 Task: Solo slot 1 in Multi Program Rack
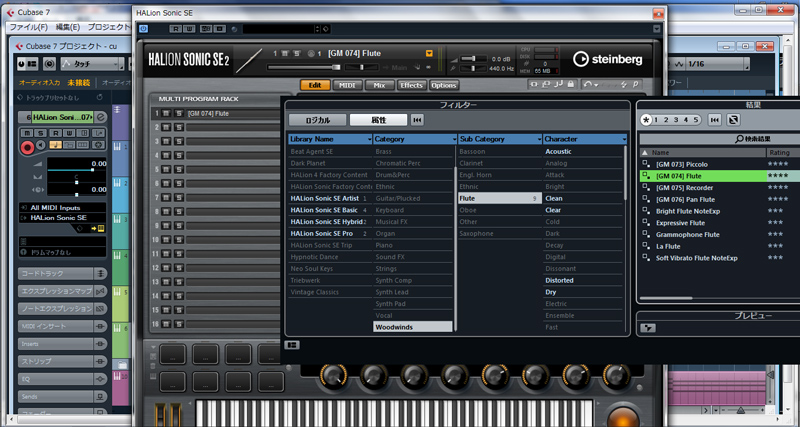179,114
